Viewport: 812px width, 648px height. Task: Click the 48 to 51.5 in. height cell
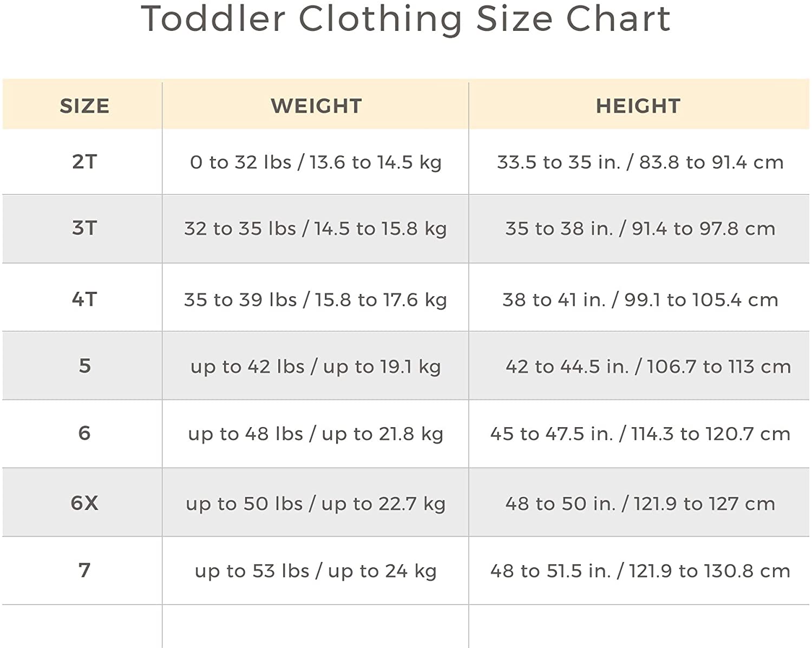click(x=640, y=571)
